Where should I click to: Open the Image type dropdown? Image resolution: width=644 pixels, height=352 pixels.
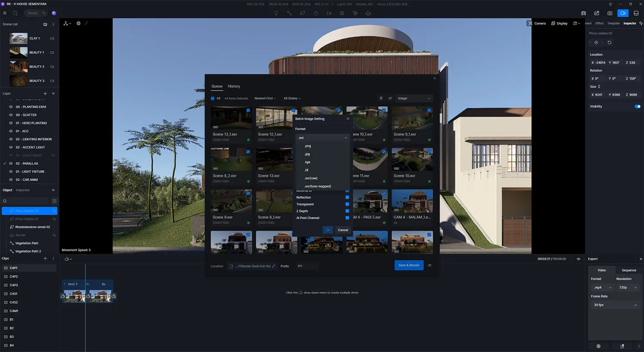coord(414,98)
